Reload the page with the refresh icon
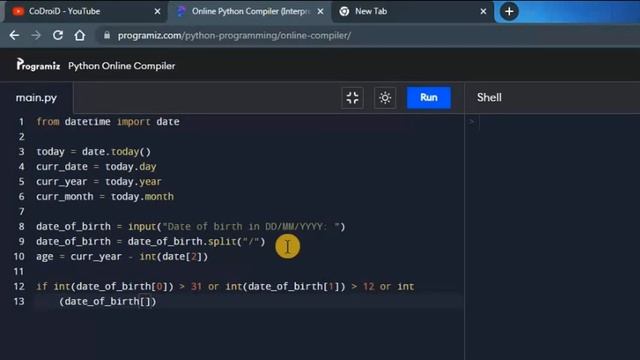The width and height of the screenshot is (640, 360). pos(58,36)
